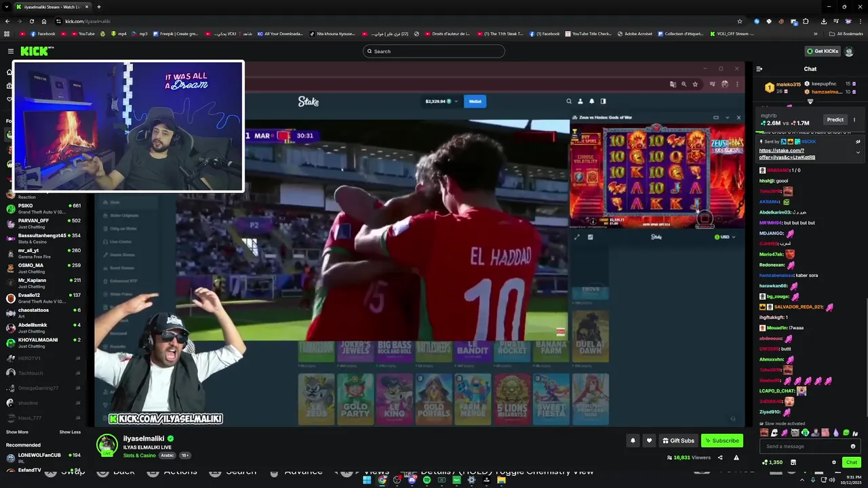Click Show More in sidebar
The height and width of the screenshot is (488, 868).
click(x=17, y=432)
